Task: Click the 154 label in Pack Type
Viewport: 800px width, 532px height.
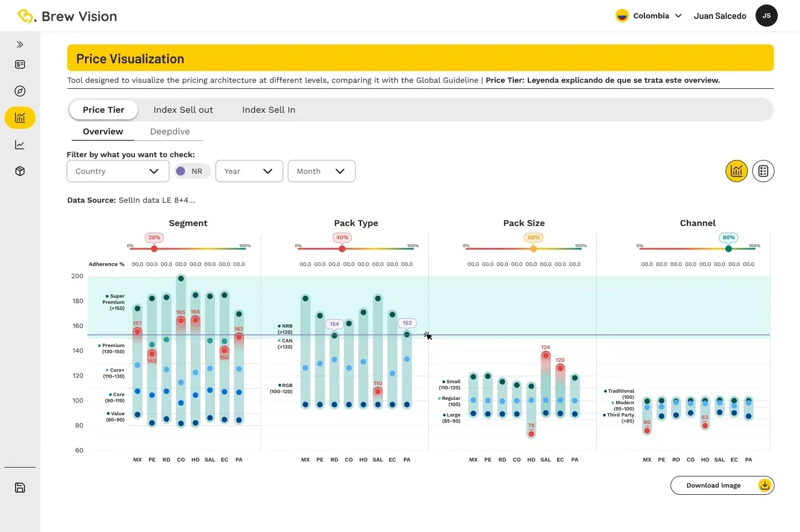Action: click(x=334, y=324)
